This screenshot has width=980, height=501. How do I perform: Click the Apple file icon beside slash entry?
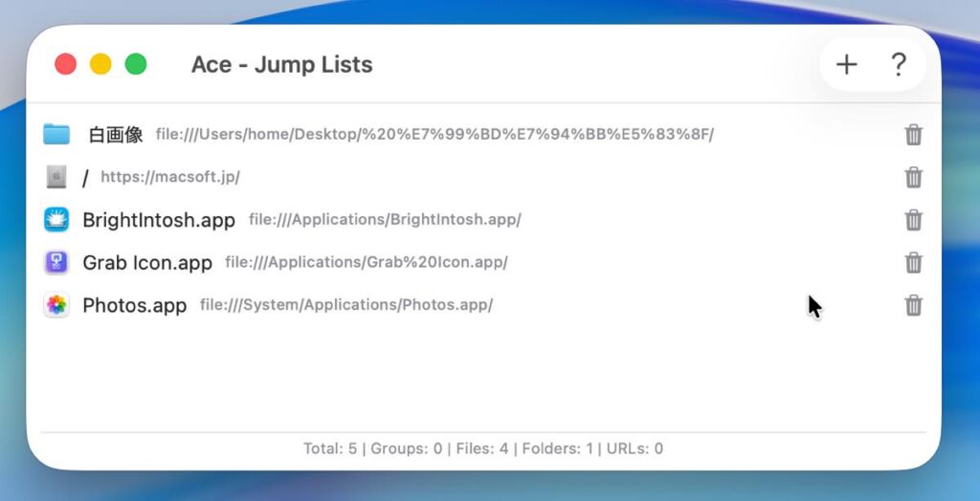tap(57, 177)
